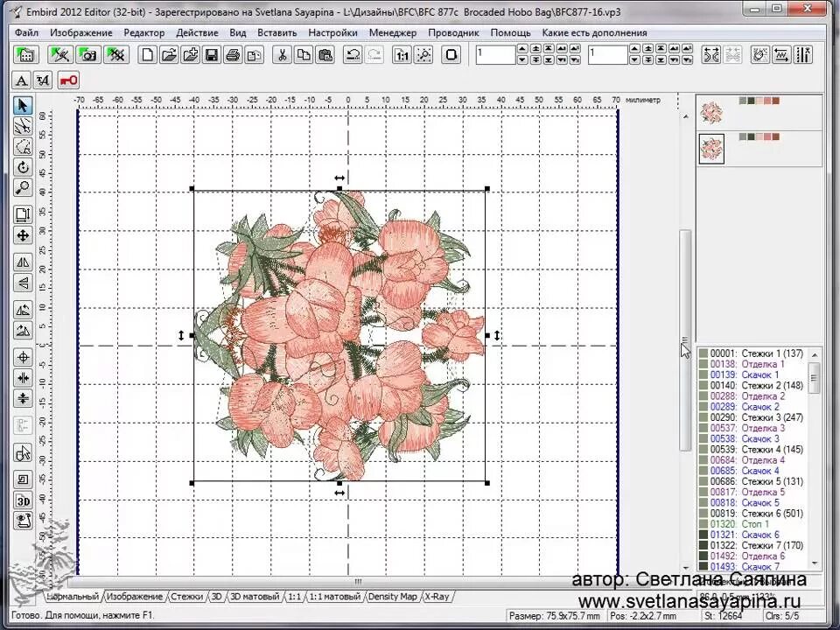Switch to the Изображение view tab
Image resolution: width=840 pixels, height=630 pixels.
[135, 596]
